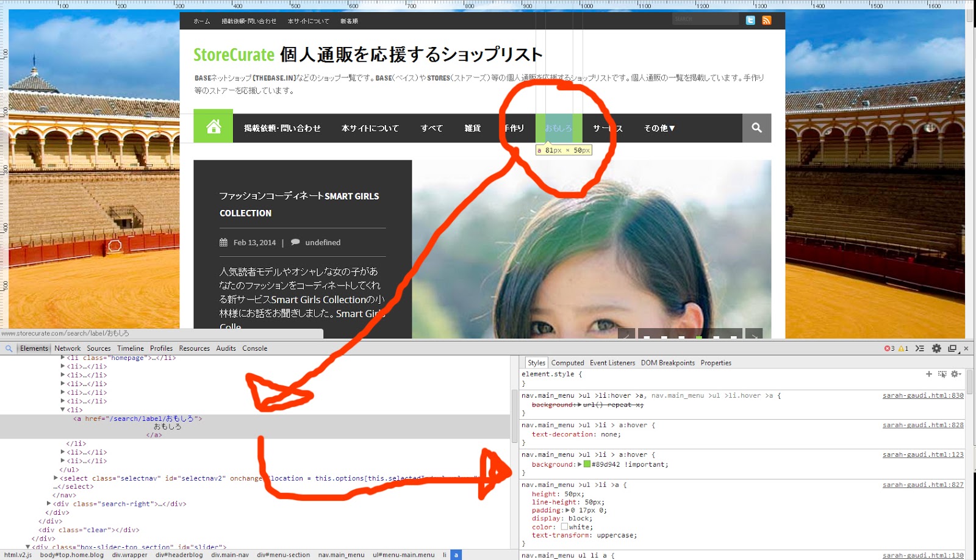Open source link sarah-gaudi.html:828
This screenshot has height=560, width=976.
[x=923, y=425]
